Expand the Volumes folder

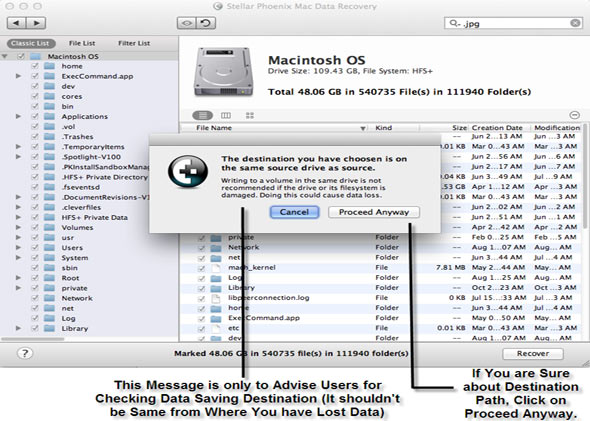point(18,227)
